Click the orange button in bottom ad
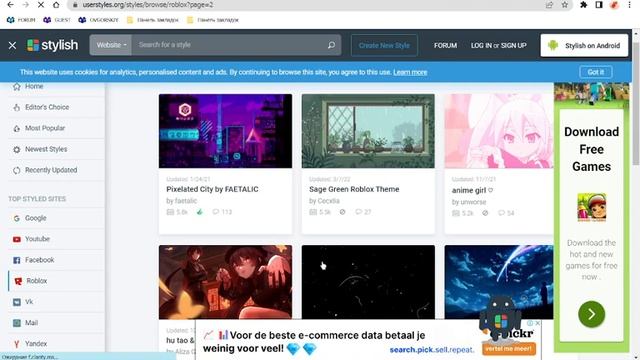The width and height of the screenshot is (640, 360). click(509, 349)
